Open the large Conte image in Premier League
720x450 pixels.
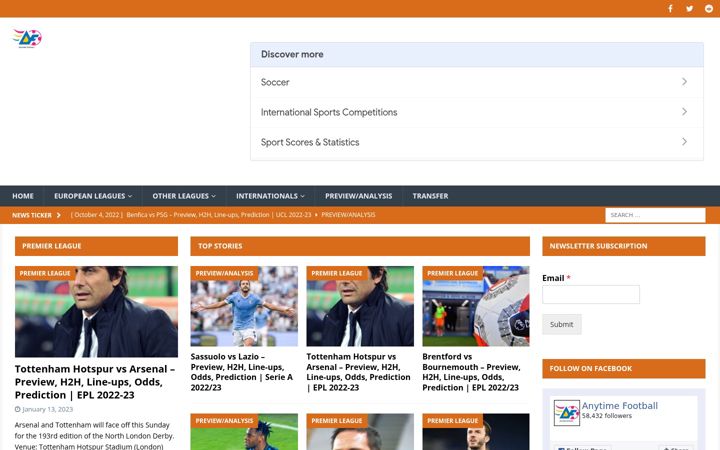point(96,312)
